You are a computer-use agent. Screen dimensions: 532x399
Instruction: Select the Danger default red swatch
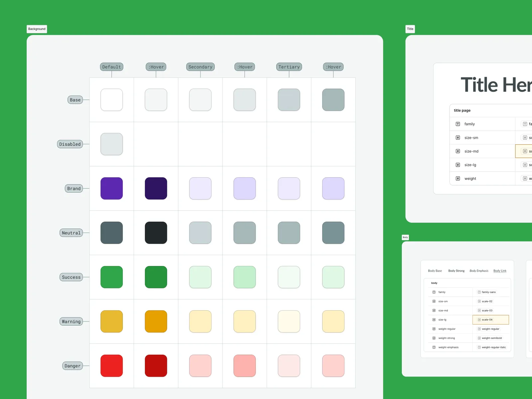[x=112, y=366]
